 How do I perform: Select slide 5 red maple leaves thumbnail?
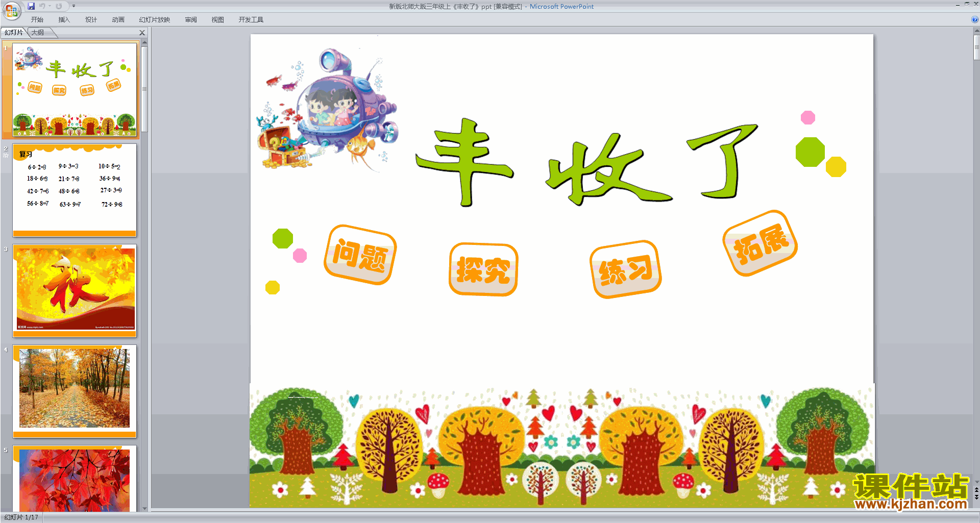tap(75, 478)
